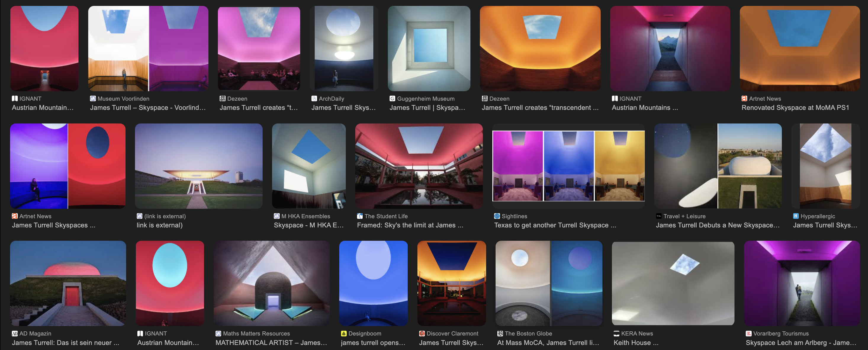Open 'James Turrell Debuts a New Skyspace...' title
This screenshot has width=868, height=350.
click(718, 225)
